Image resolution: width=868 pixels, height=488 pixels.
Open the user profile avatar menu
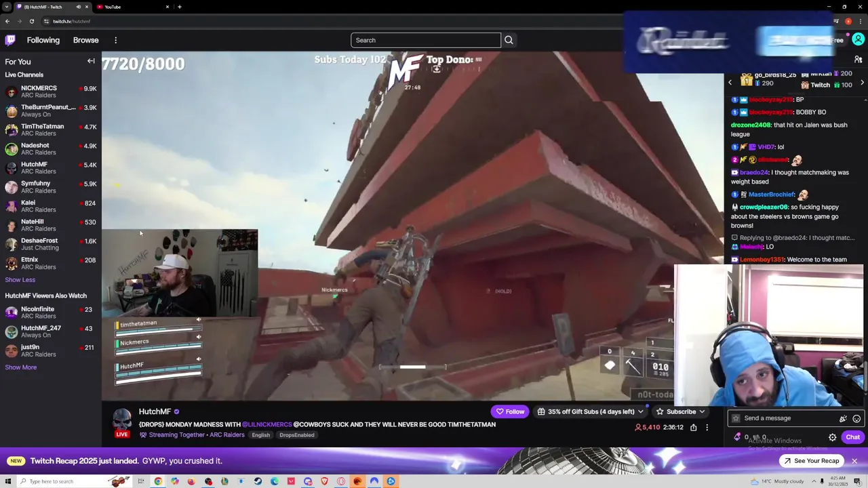[x=858, y=40]
